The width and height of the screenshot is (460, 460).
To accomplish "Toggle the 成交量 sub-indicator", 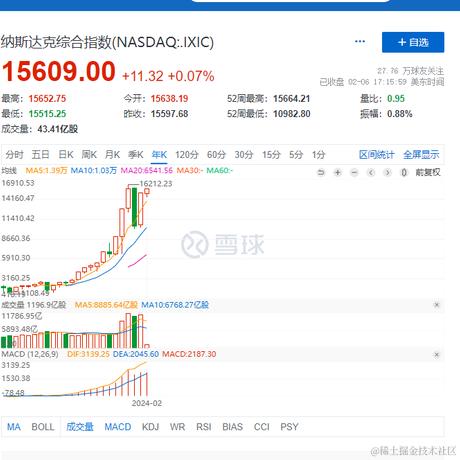I will click(x=80, y=427).
